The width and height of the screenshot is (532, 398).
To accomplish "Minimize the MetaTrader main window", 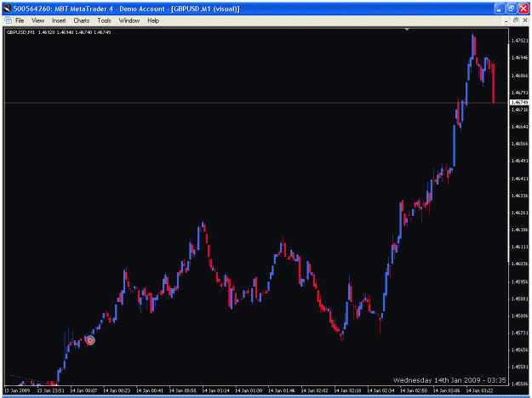I will (x=499, y=9).
